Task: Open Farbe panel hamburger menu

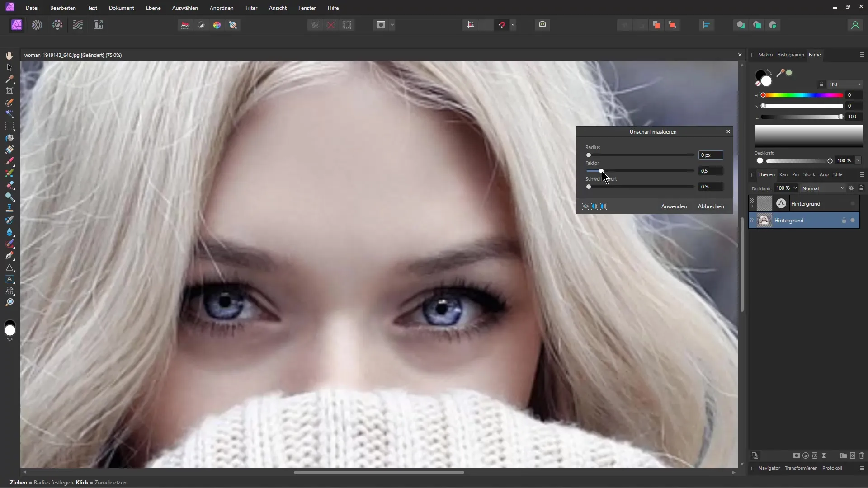Action: click(x=862, y=55)
